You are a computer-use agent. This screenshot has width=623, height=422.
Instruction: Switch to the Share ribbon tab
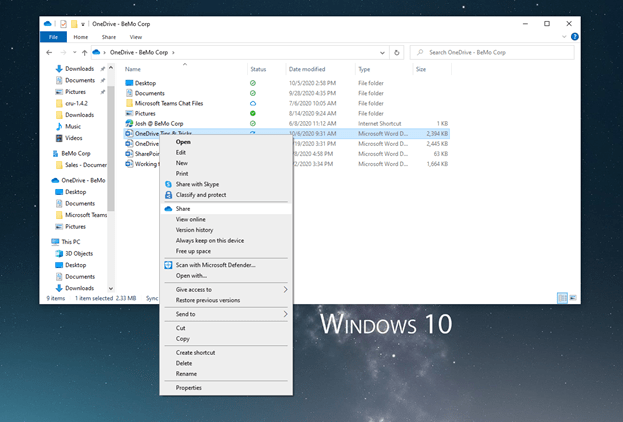(108, 37)
